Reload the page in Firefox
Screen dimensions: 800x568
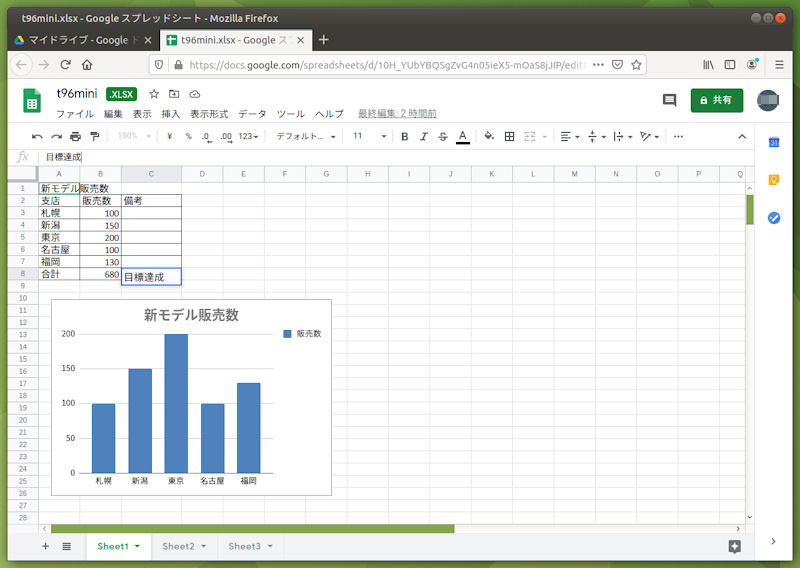[x=65, y=65]
